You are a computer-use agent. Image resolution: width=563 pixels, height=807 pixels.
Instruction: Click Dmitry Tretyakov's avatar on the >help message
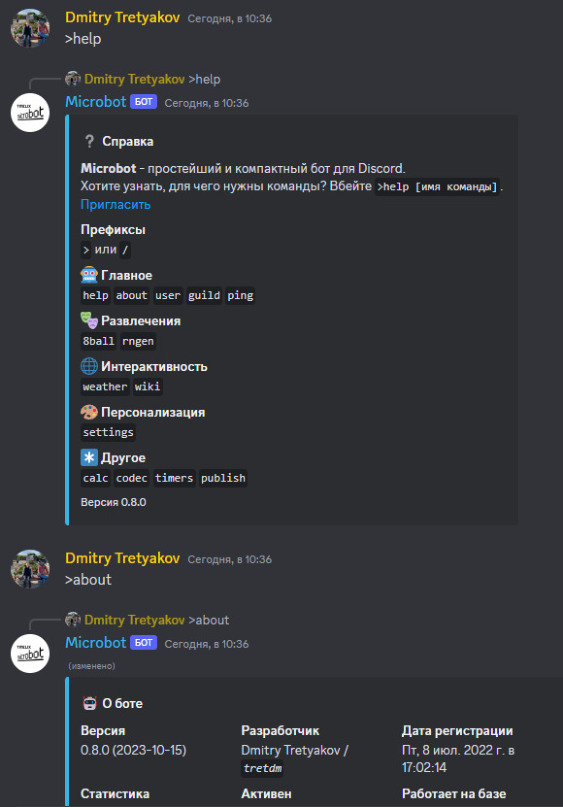30,28
